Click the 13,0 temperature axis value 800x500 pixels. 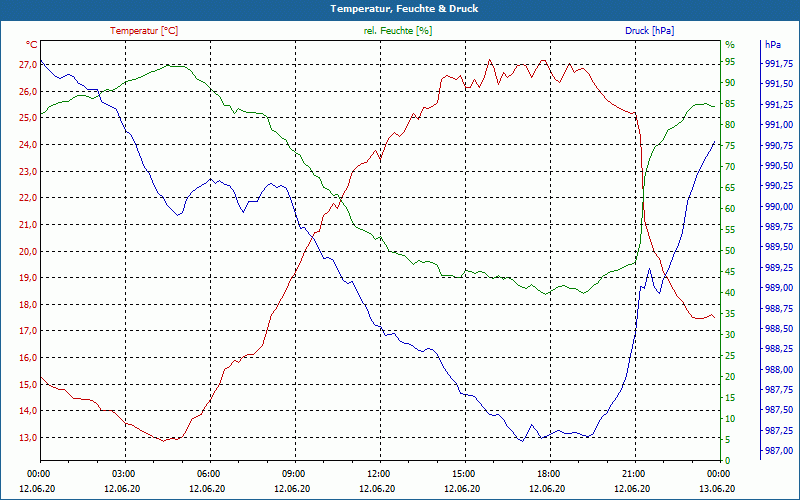click(28, 438)
